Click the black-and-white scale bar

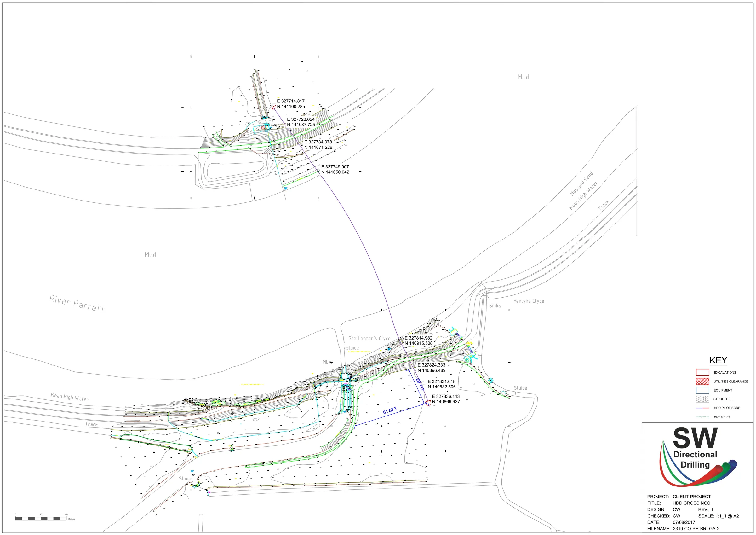coord(41,519)
